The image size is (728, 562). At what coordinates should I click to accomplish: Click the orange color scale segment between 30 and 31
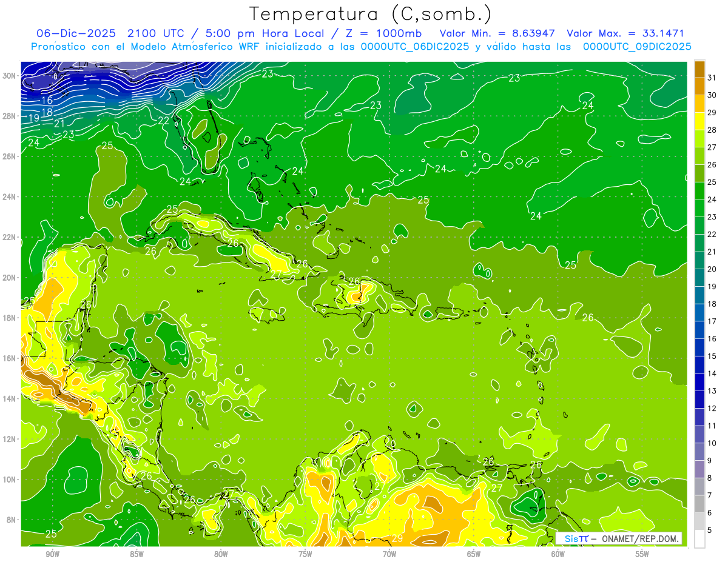[699, 86]
